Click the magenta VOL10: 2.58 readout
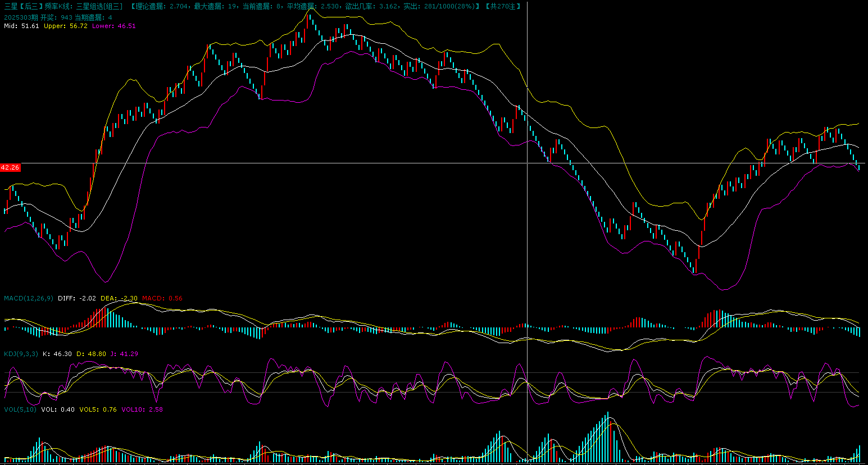 [142, 409]
